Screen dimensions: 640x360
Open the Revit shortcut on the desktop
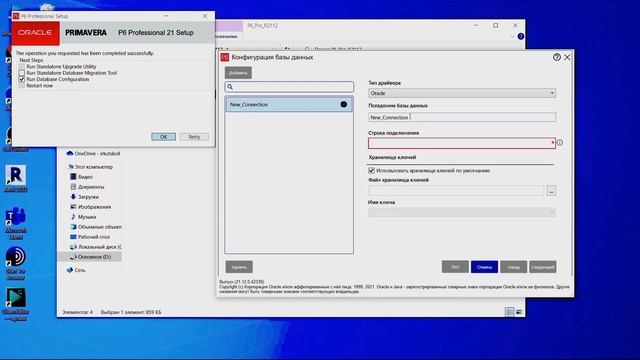pos(16,179)
